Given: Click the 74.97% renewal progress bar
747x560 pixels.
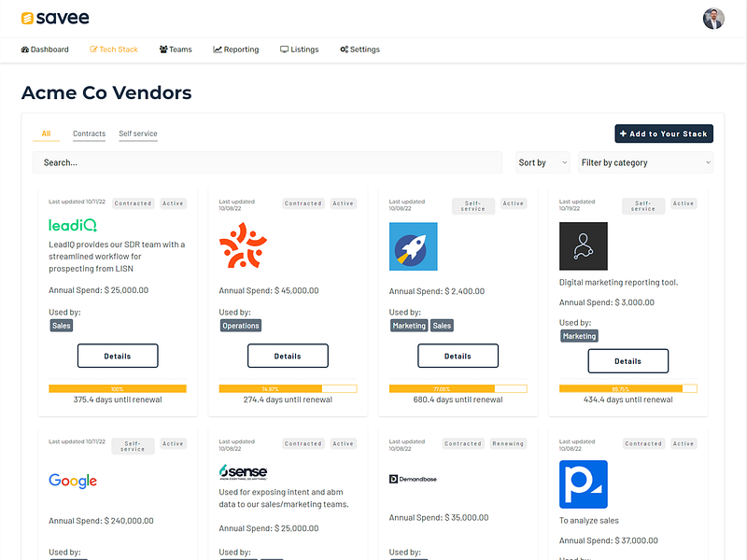Looking at the screenshot, I should (x=288, y=389).
